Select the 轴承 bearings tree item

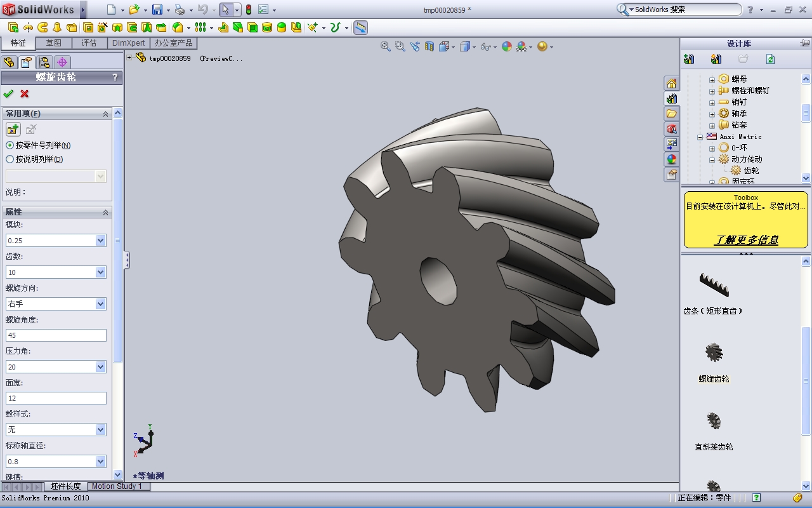(x=739, y=114)
